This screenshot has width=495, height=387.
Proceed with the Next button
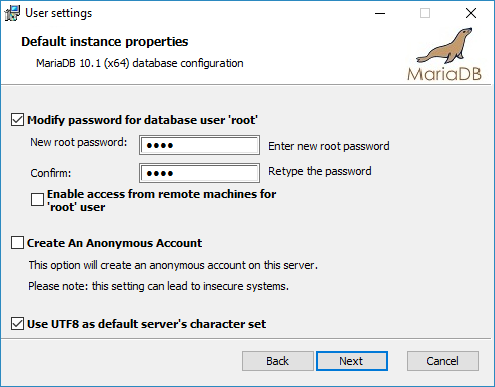pos(352,361)
